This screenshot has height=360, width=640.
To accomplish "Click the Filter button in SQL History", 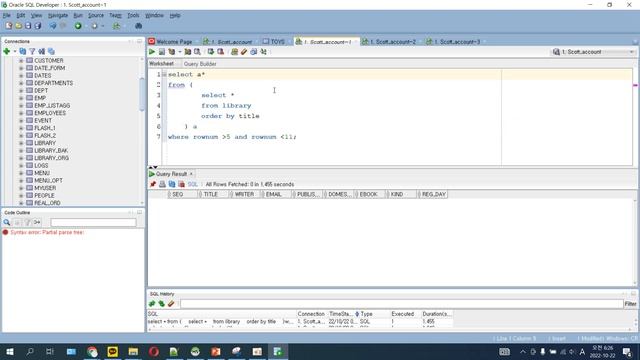I will click(x=630, y=304).
